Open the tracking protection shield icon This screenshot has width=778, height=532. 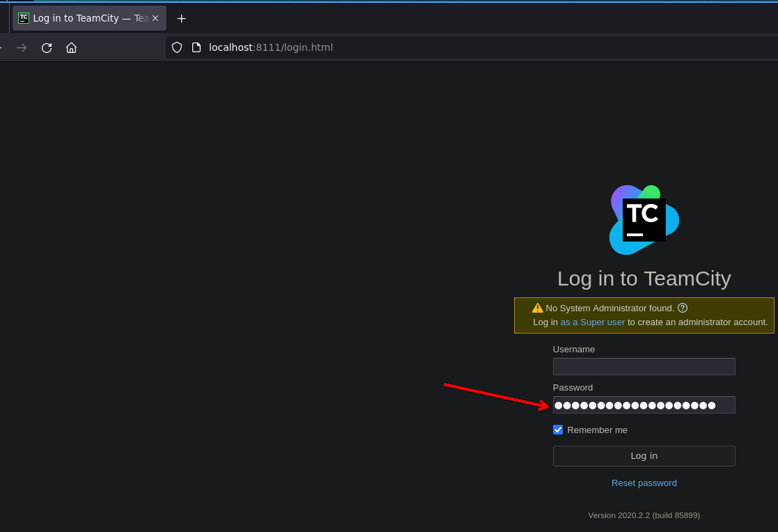pos(177,47)
